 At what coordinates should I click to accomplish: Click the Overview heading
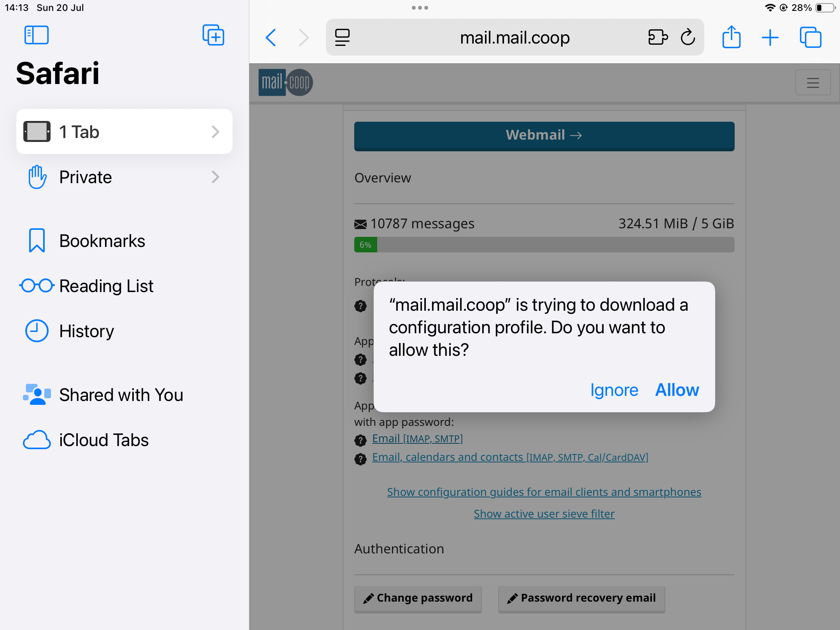coord(383,178)
